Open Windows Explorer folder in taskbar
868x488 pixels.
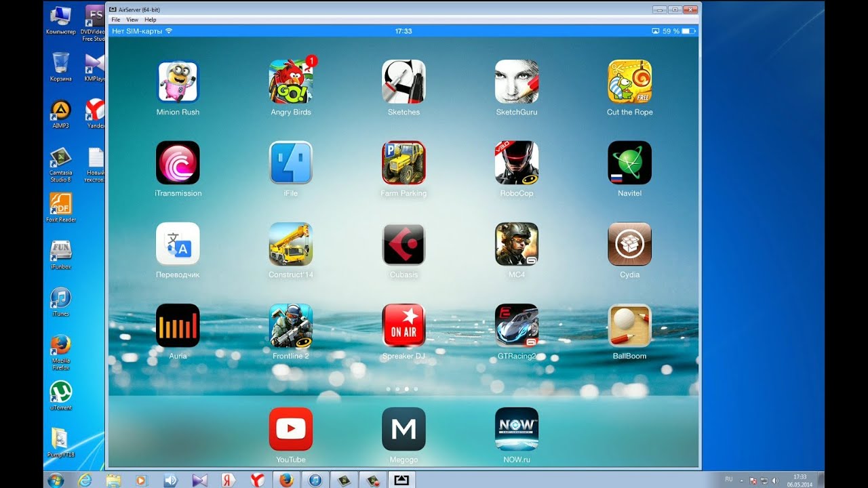(x=113, y=480)
